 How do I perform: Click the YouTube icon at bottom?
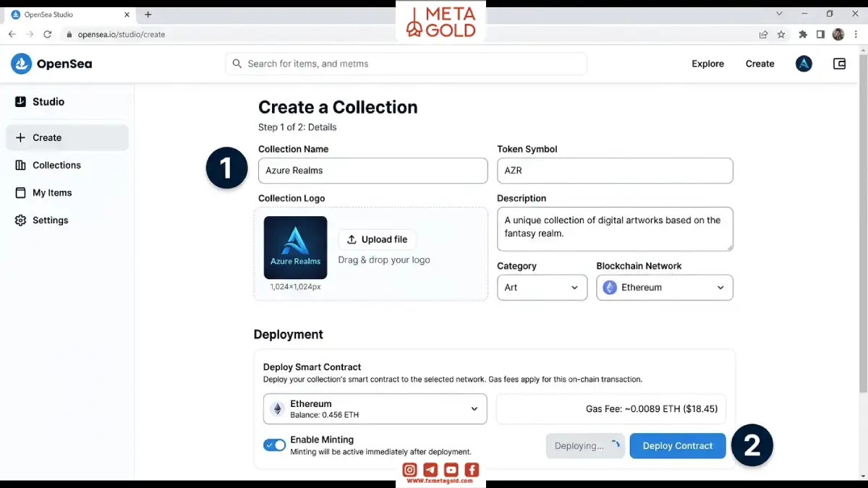451,470
